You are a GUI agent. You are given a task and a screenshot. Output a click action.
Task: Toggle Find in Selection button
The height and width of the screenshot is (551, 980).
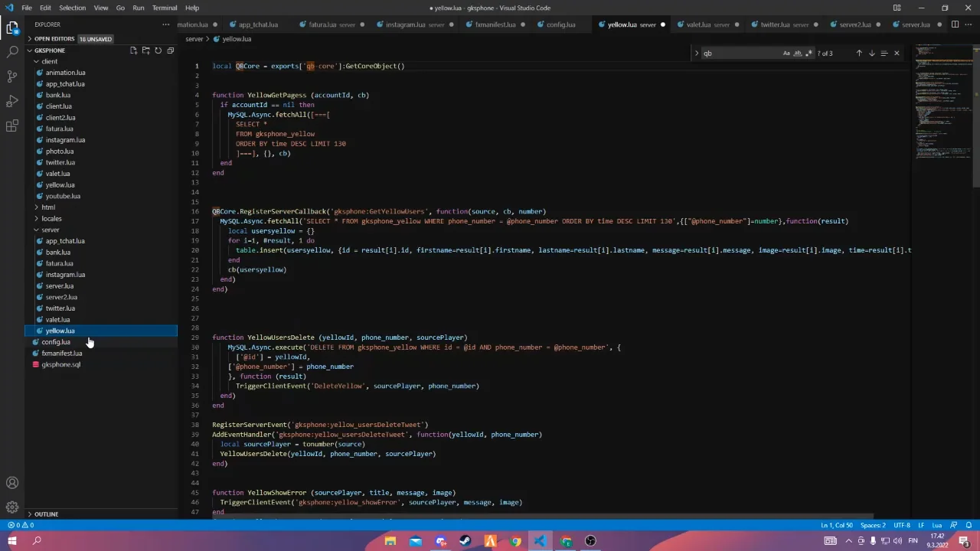pos(884,54)
